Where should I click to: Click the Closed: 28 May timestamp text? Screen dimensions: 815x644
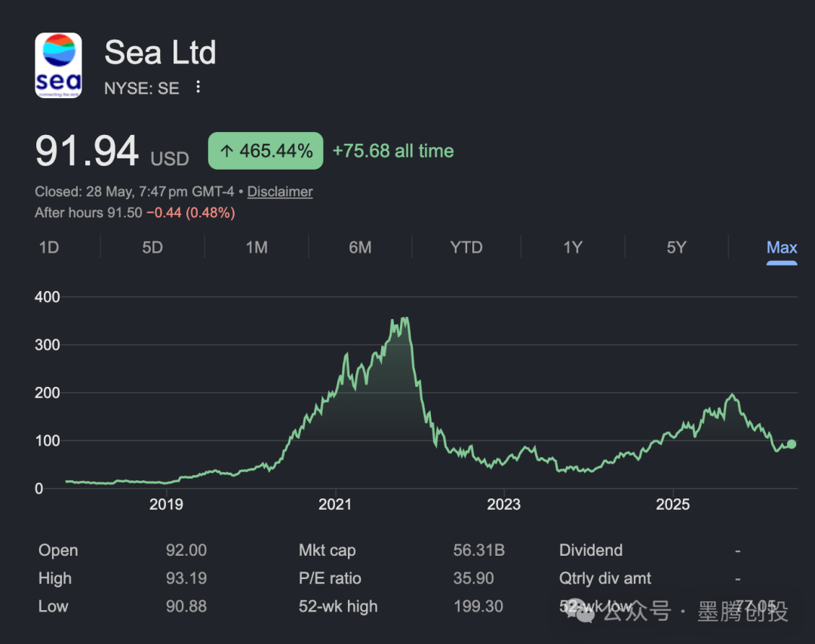(x=134, y=192)
